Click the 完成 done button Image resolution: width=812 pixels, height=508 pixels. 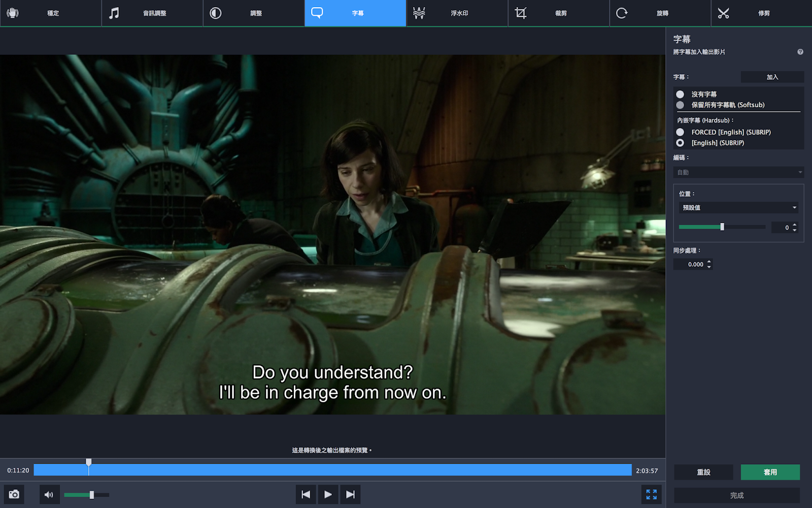(x=737, y=495)
